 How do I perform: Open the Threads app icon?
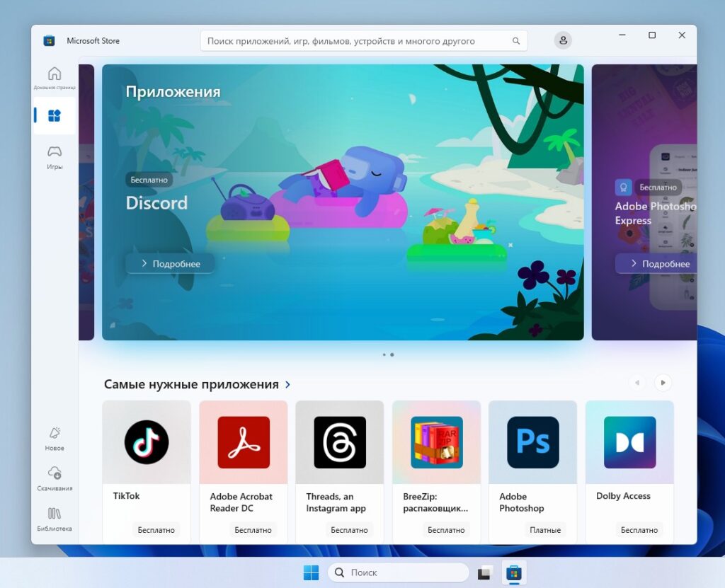coord(340,442)
